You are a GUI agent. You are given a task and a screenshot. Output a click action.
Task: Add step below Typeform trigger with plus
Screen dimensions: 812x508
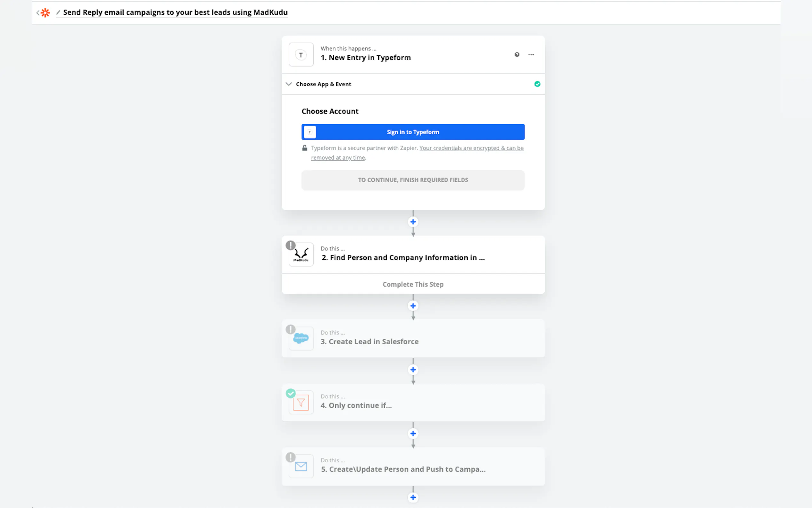click(413, 222)
